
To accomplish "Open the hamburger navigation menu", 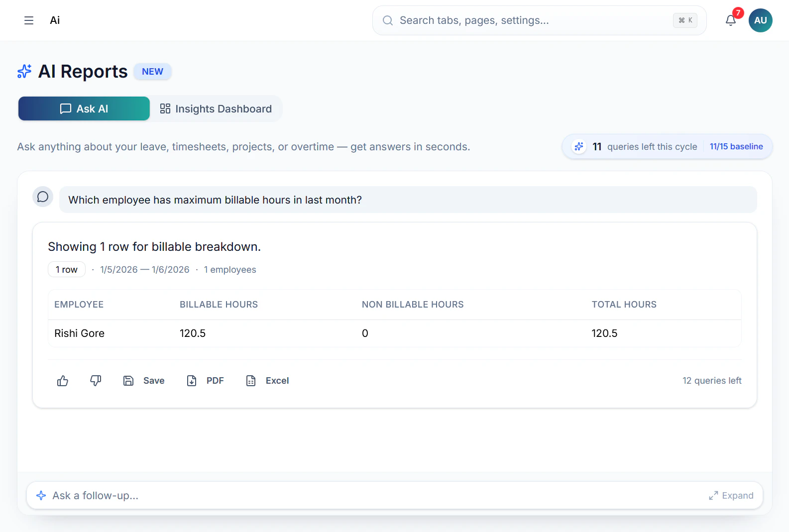I will click(29, 20).
